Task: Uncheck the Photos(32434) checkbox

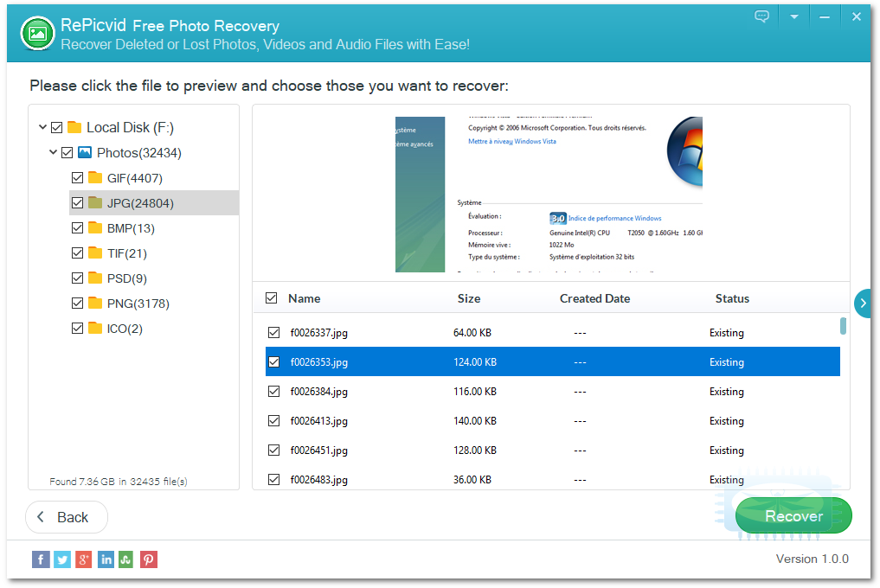Action: 67,152
